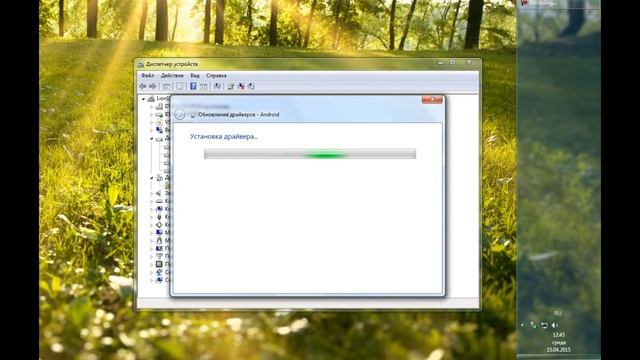The image size is (640, 360).
Task: Open the Действие menu
Action: [172, 76]
